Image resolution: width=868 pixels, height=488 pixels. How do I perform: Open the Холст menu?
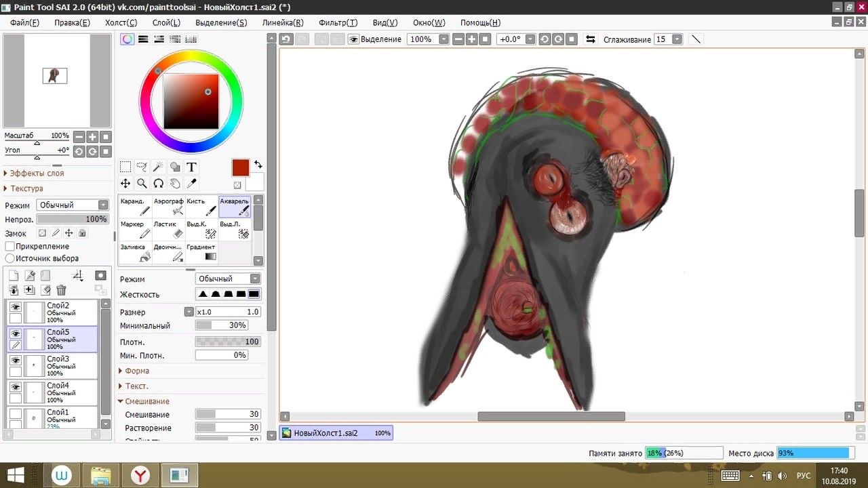121,22
